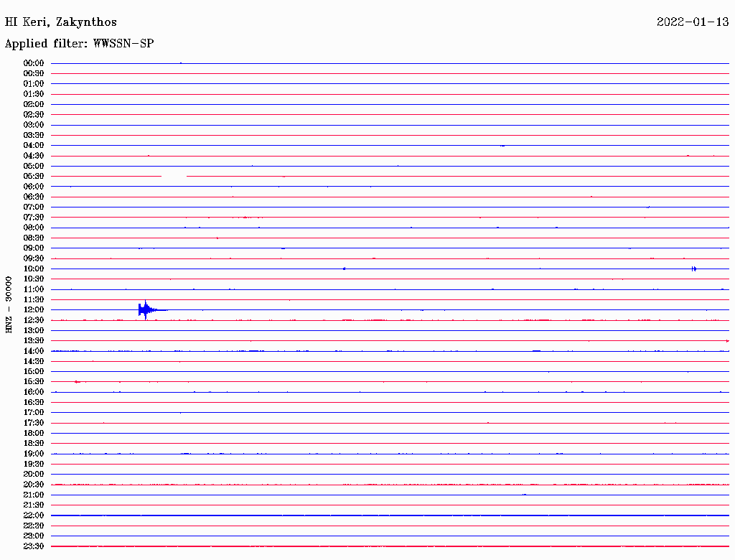This screenshot has height=560, width=735.
Task: Click the 19:30 time label
Action: 34,464
